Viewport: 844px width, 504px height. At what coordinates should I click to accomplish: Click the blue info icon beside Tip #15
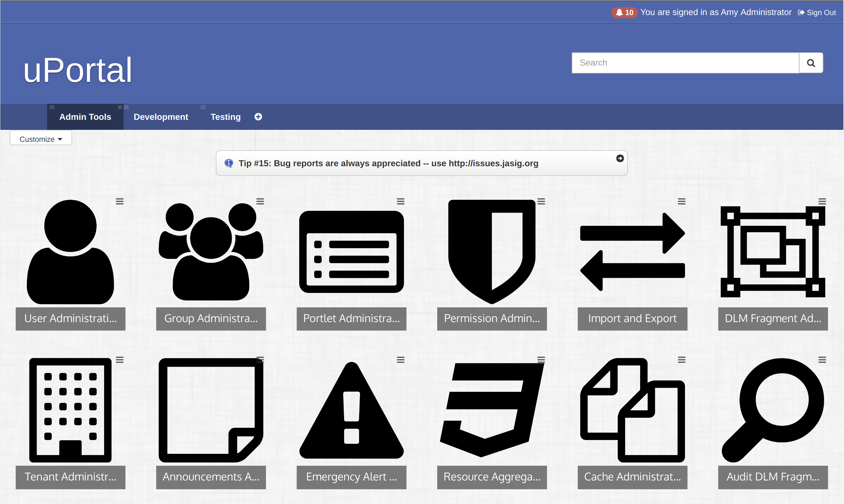point(229,163)
